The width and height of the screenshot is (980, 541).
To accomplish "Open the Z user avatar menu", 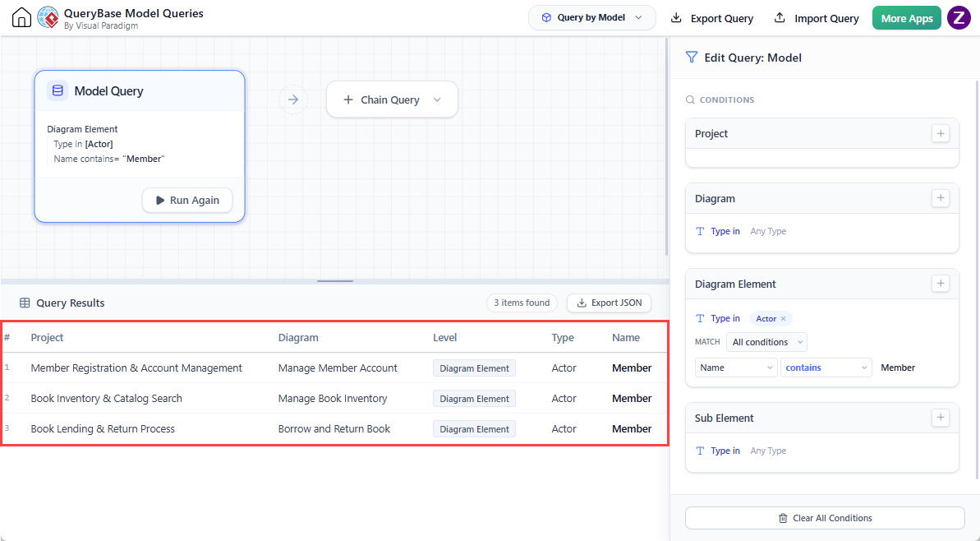I will [959, 17].
